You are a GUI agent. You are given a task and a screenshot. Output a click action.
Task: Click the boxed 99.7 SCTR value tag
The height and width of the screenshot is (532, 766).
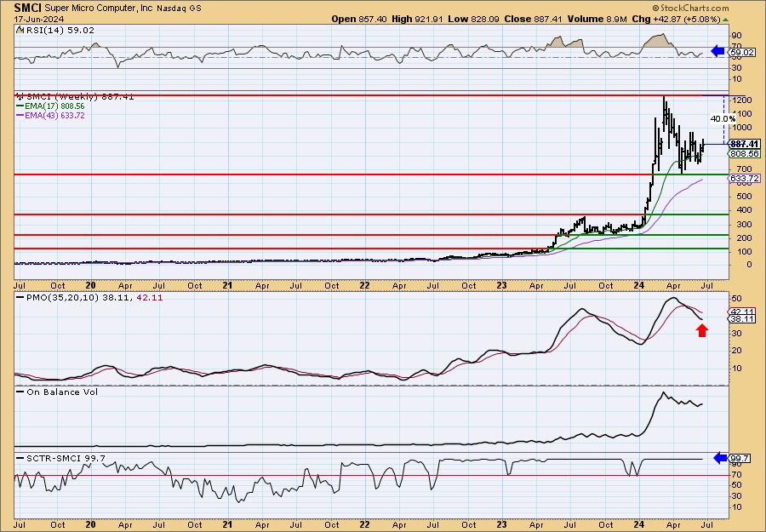(740, 459)
